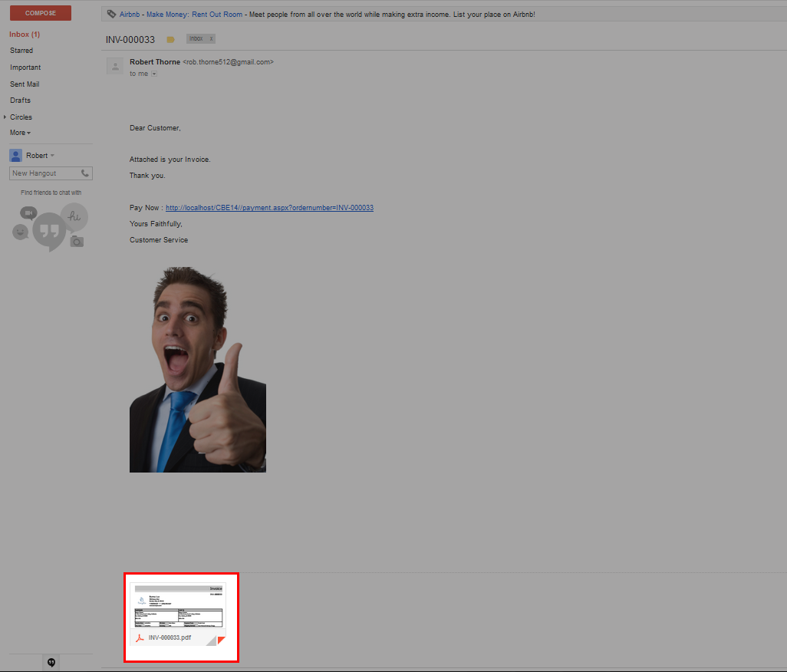Toggle the yellow importance marker beside subject
This screenshot has width=787, height=672.
click(x=170, y=40)
